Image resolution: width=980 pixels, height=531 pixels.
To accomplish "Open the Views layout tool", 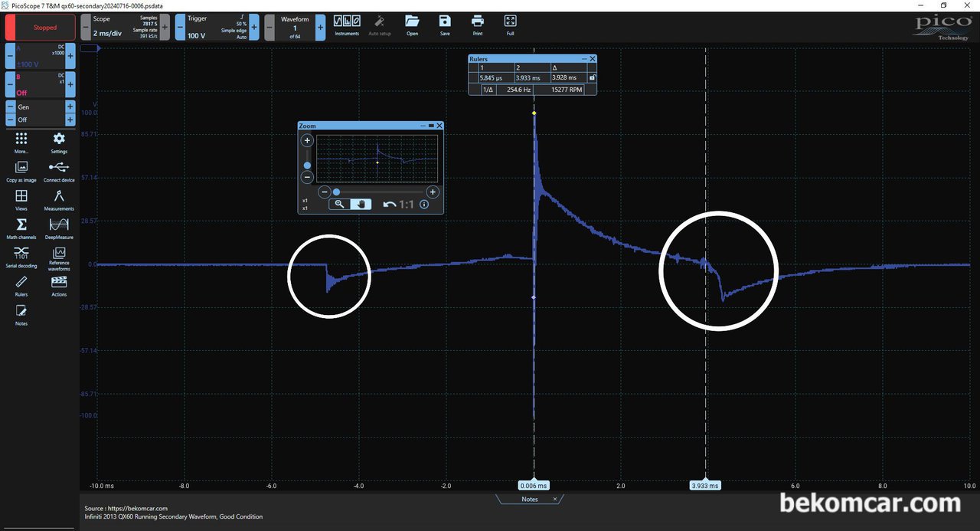I will 21,200.
